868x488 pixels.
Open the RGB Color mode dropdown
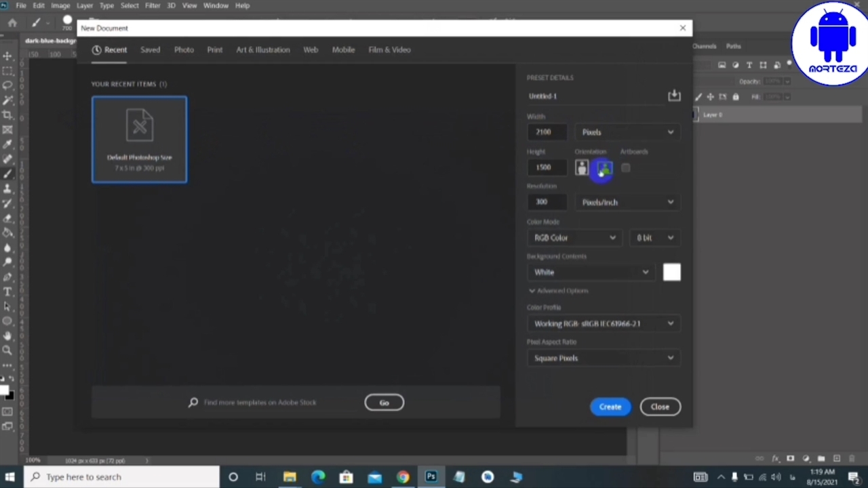pos(574,238)
